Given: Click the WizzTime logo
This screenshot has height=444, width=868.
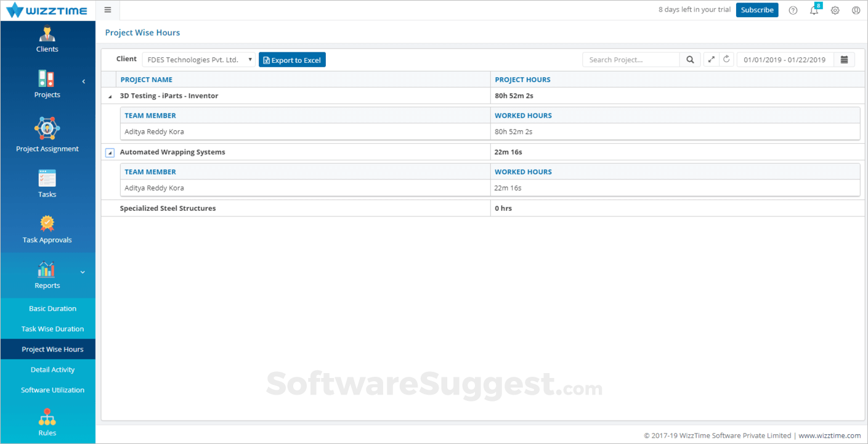Looking at the screenshot, I should 47,10.
